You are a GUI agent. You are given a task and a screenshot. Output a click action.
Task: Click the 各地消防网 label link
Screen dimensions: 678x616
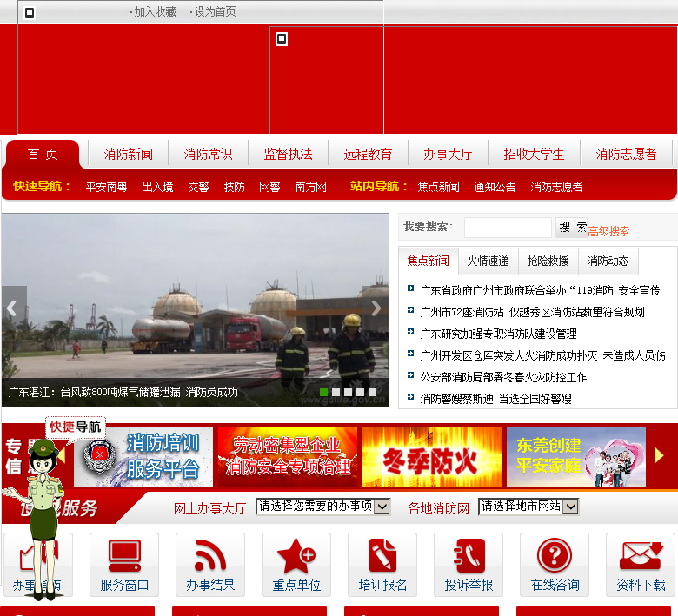(438, 508)
